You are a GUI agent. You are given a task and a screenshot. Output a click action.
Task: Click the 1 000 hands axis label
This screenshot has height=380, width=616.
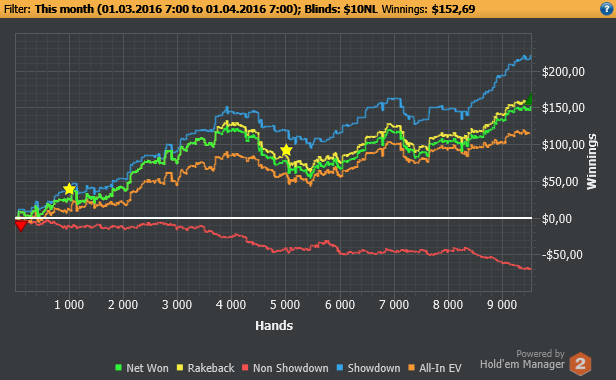click(69, 305)
